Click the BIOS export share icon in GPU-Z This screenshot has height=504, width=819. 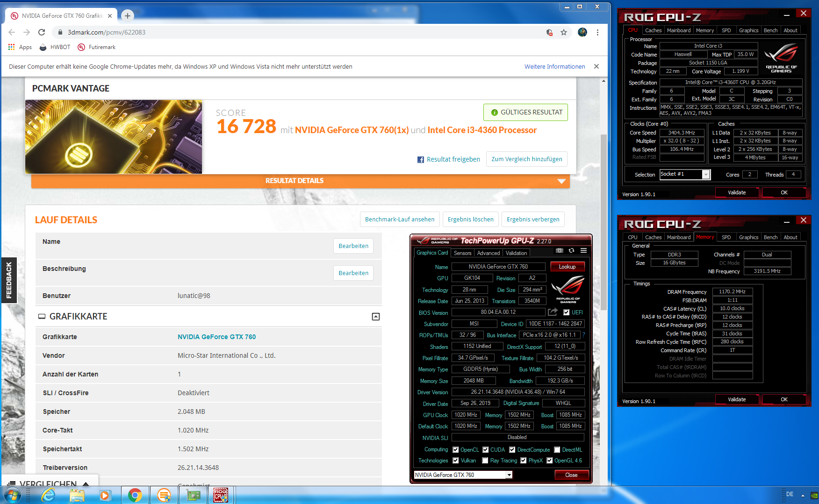click(553, 312)
